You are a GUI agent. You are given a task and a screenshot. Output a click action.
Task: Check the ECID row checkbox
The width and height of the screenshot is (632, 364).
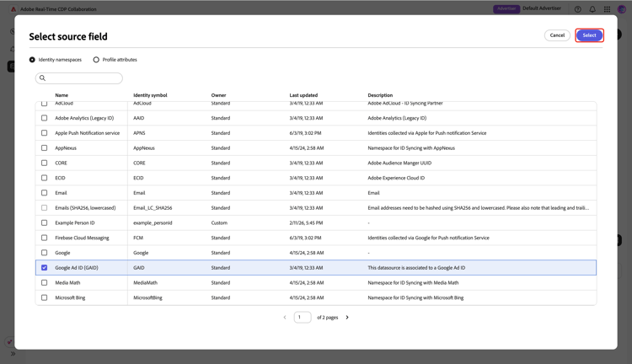[x=45, y=178]
